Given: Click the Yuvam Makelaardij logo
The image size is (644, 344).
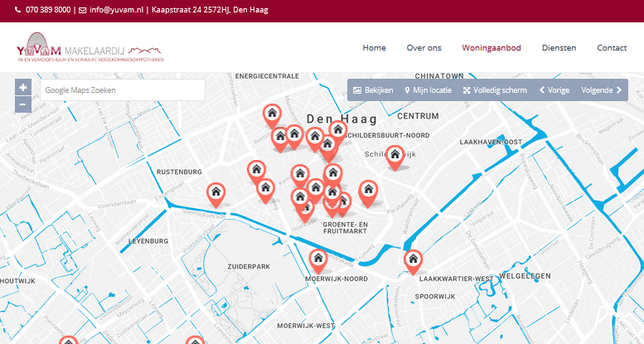Looking at the screenshot, I should (x=90, y=48).
